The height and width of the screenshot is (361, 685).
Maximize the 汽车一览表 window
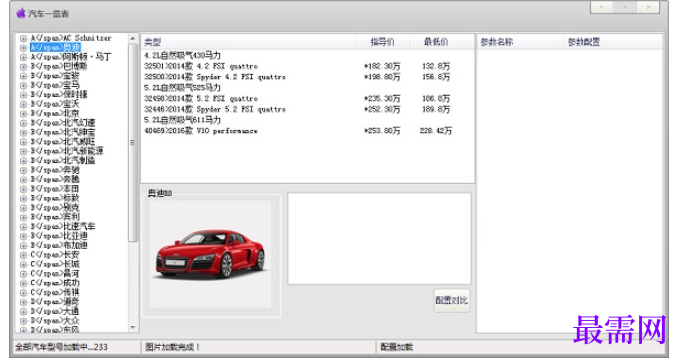coord(625,7)
